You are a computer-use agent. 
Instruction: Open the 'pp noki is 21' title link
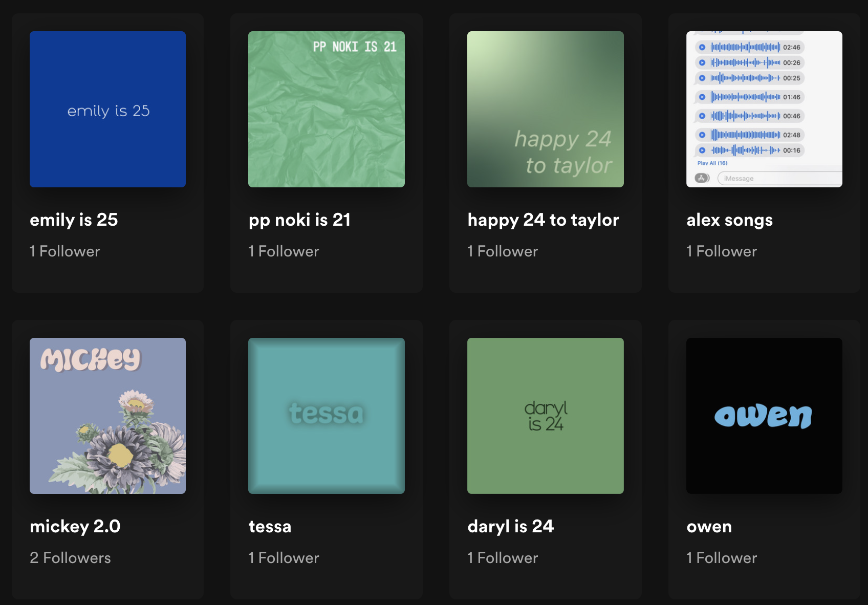[x=299, y=220]
